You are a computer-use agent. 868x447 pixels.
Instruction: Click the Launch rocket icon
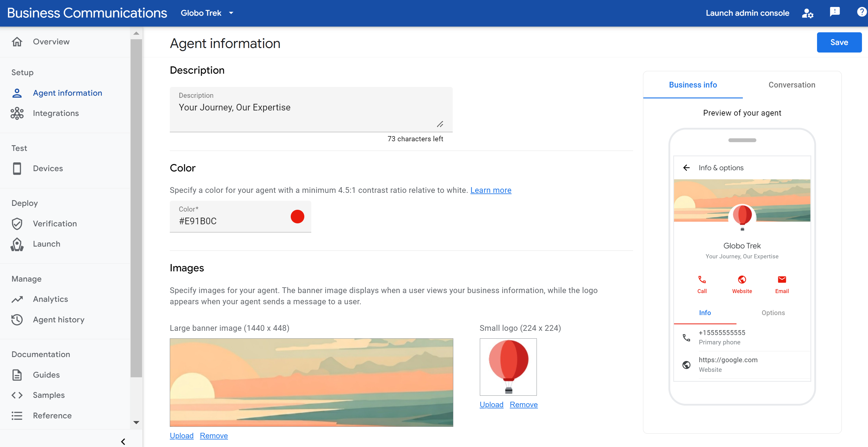(x=17, y=244)
